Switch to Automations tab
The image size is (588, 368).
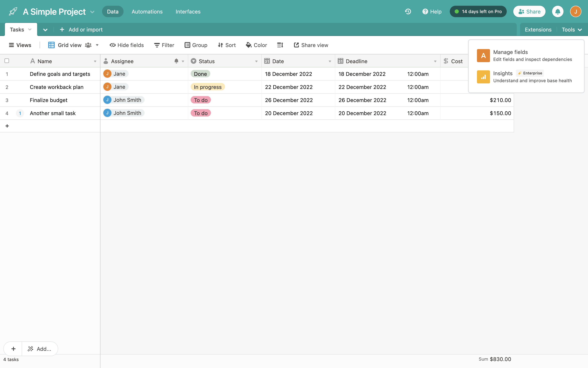[147, 11]
